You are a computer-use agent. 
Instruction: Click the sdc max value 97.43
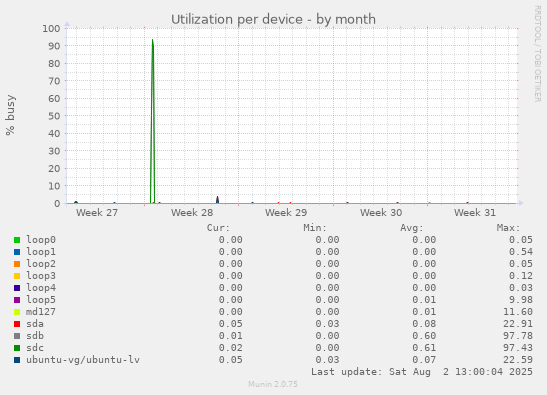tap(518, 348)
